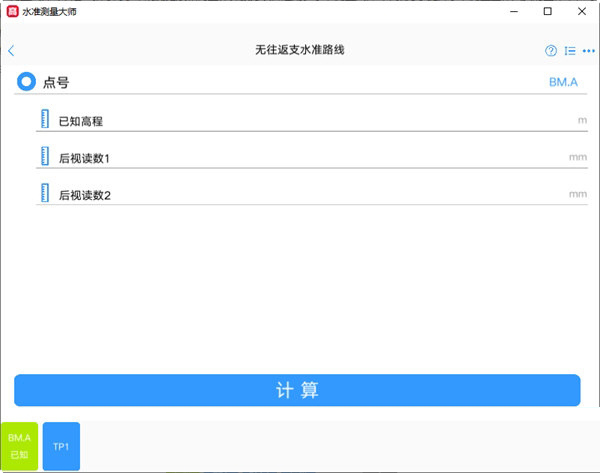This screenshot has width=600, height=473.
Task: Click the 后视读数1 label text
Action: [84, 158]
